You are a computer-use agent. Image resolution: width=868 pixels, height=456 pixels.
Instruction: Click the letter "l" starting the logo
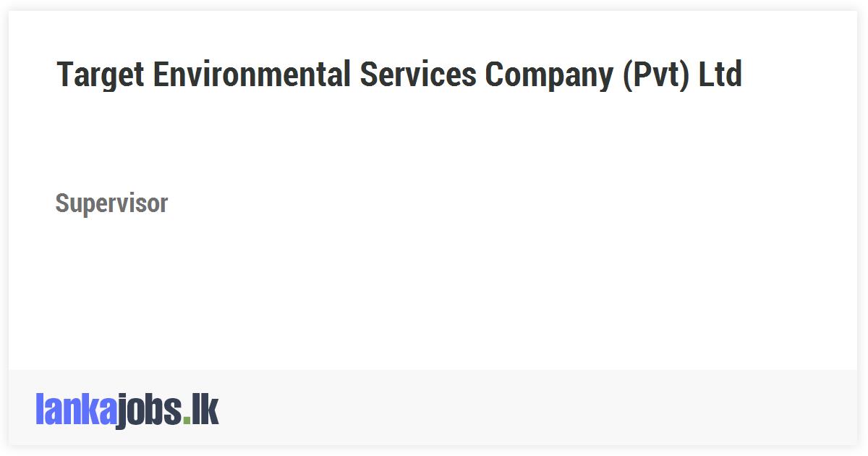click(x=39, y=409)
